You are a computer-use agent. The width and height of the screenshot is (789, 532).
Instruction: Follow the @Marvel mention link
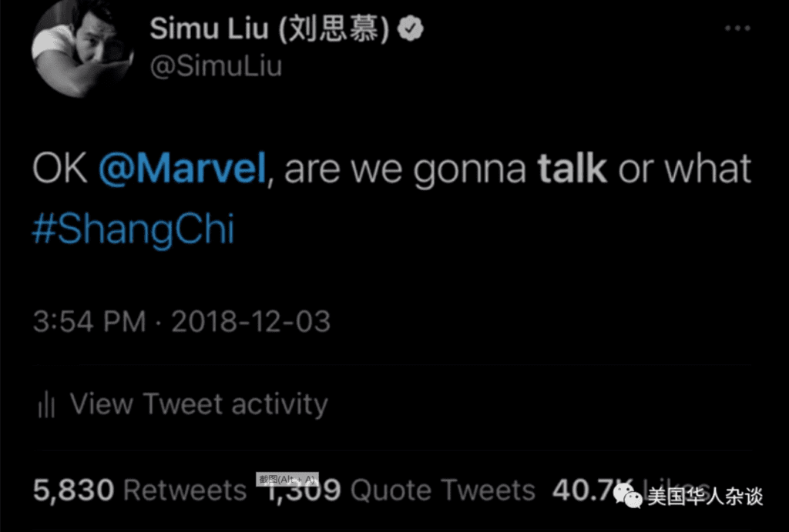pyautogui.click(x=182, y=169)
